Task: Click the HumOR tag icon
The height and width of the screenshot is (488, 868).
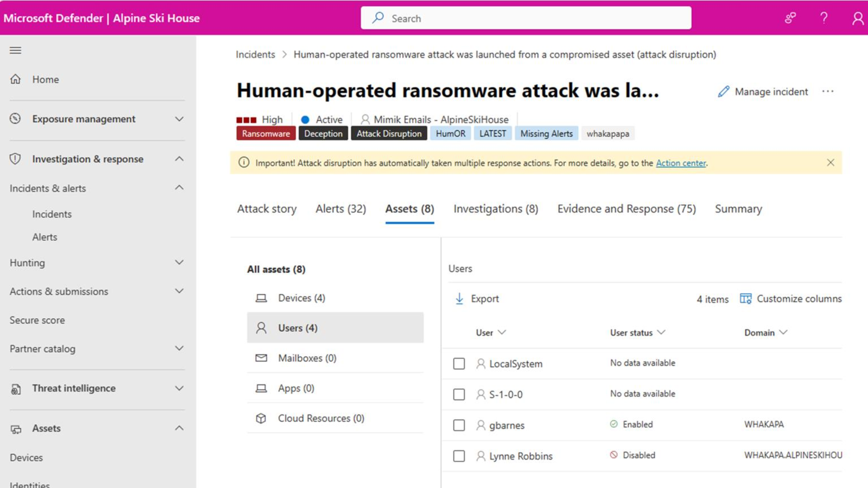Action: pos(450,133)
